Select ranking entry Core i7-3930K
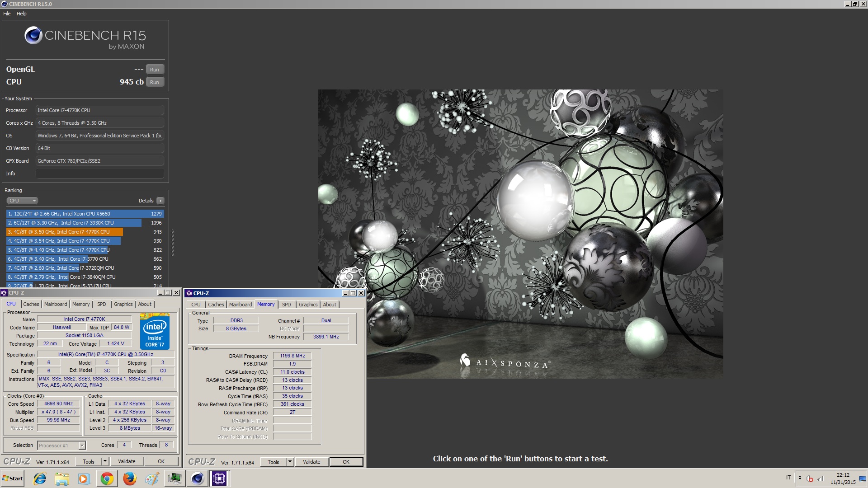This screenshot has width=868, height=488. point(85,223)
